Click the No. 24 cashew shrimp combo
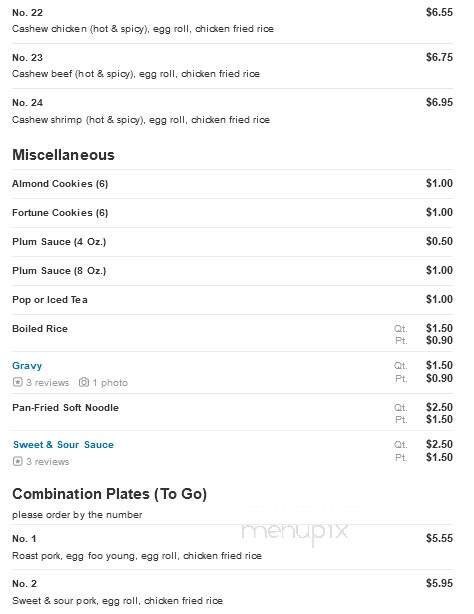474x614 pixels. [232, 111]
